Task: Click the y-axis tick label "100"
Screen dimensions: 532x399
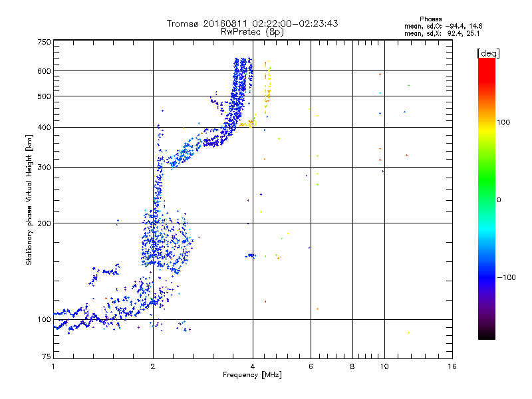Action: point(44,319)
